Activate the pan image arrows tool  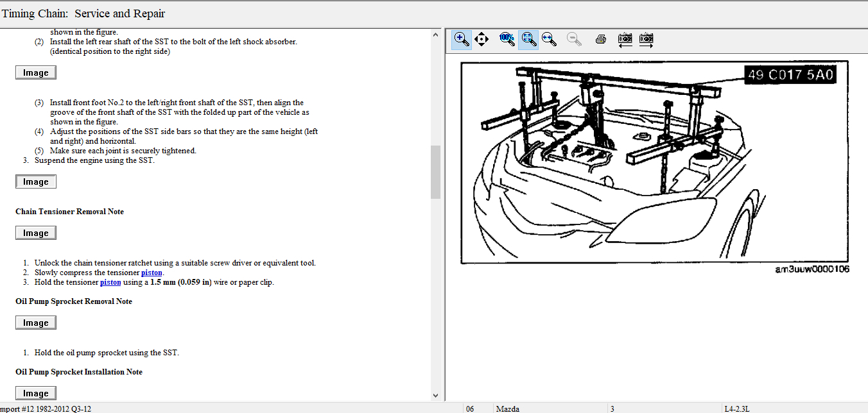482,39
